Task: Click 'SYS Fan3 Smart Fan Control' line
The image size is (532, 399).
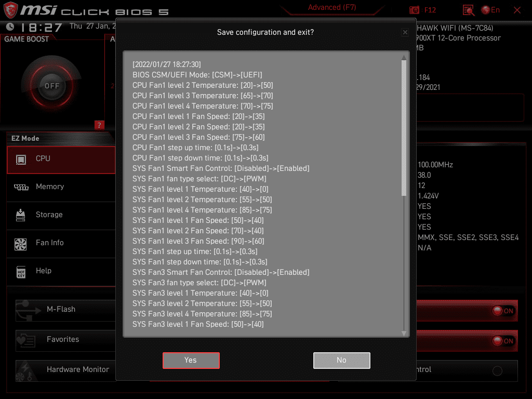Action: pos(221,272)
